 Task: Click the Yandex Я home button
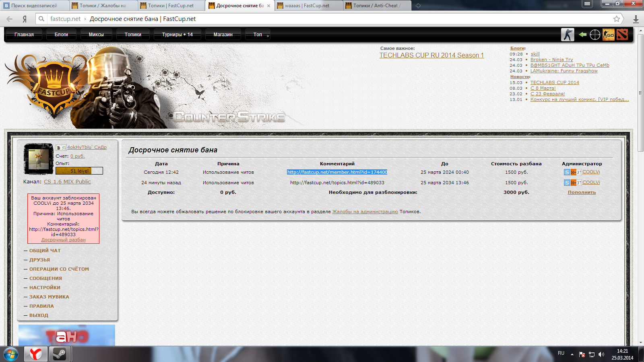25,19
